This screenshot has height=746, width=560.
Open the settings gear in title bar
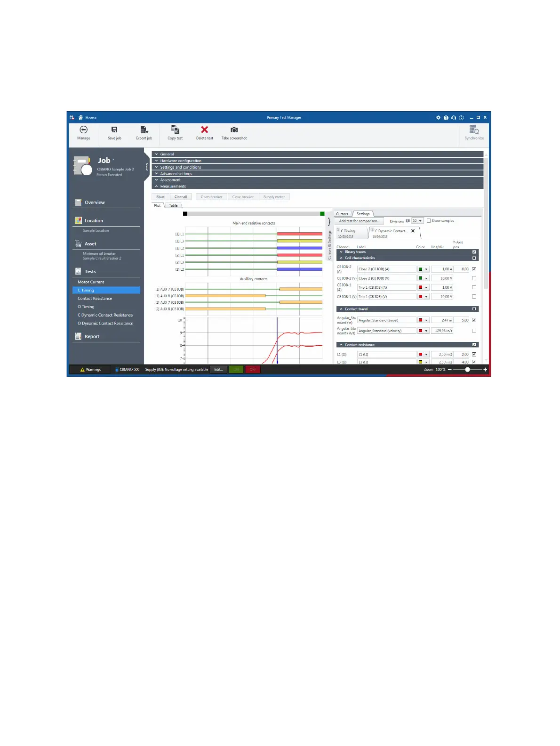[438, 118]
